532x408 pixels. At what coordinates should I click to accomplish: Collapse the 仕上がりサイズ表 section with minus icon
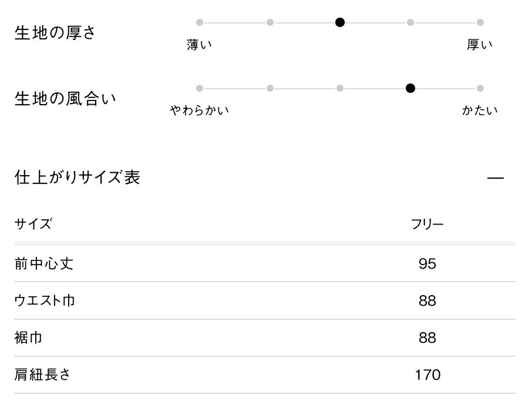[x=496, y=178]
